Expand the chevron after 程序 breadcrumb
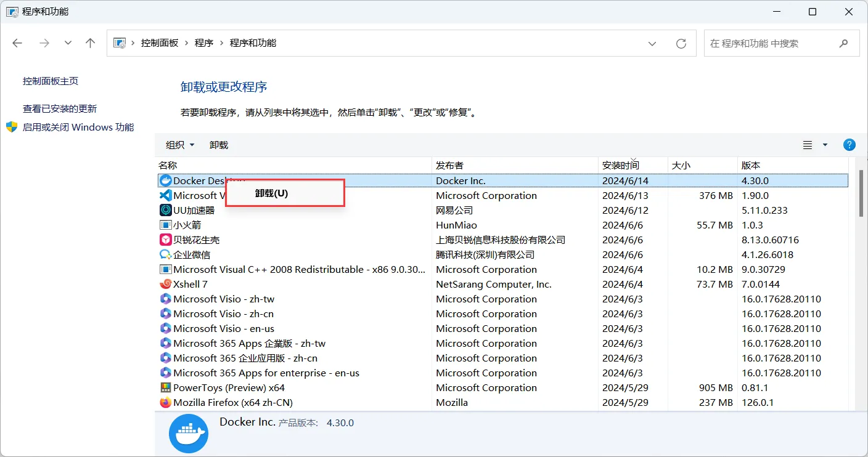 point(222,43)
